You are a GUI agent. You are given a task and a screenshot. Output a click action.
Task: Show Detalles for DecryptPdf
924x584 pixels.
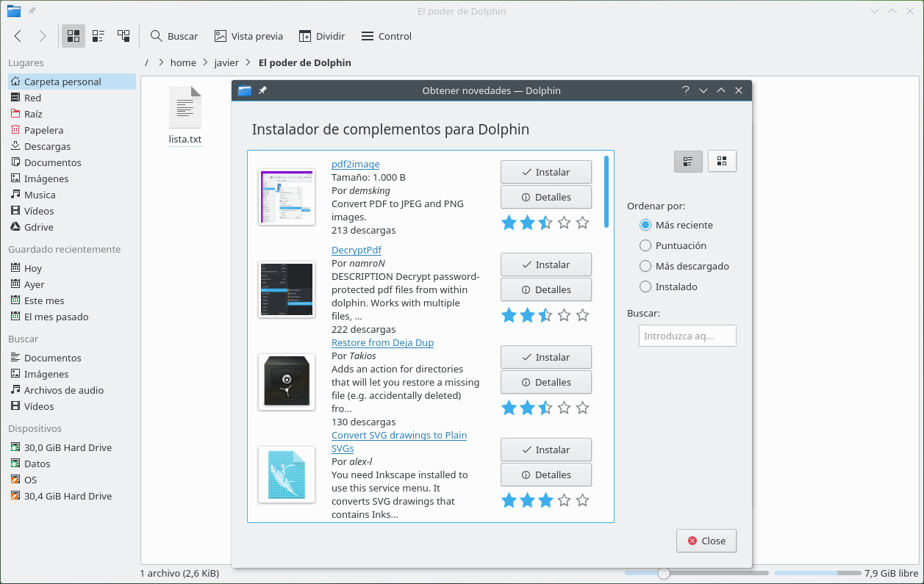point(546,289)
